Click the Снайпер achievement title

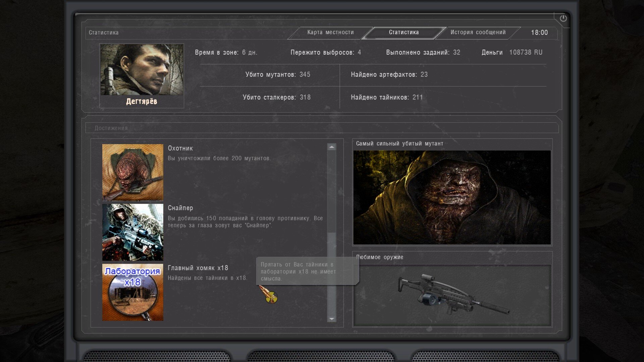180,208
